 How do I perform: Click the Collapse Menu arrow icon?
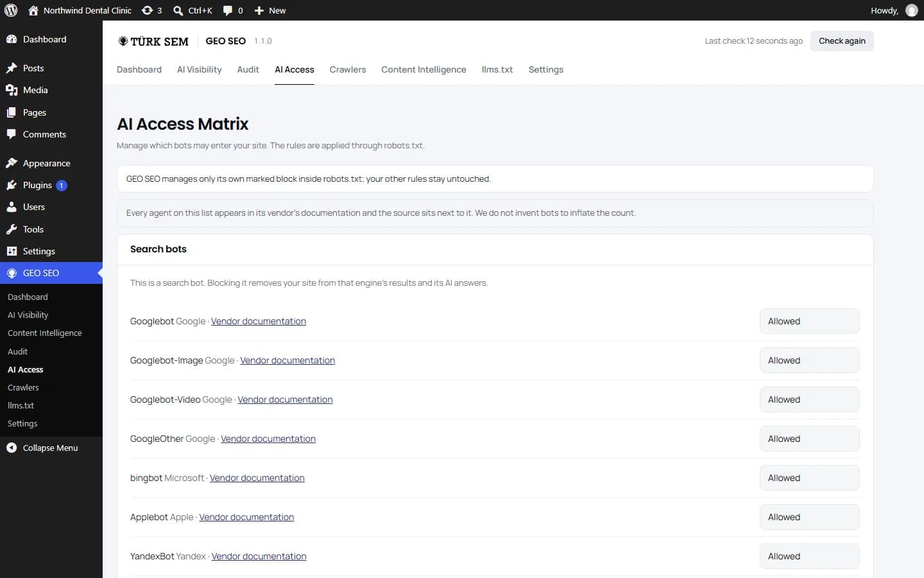(12, 448)
